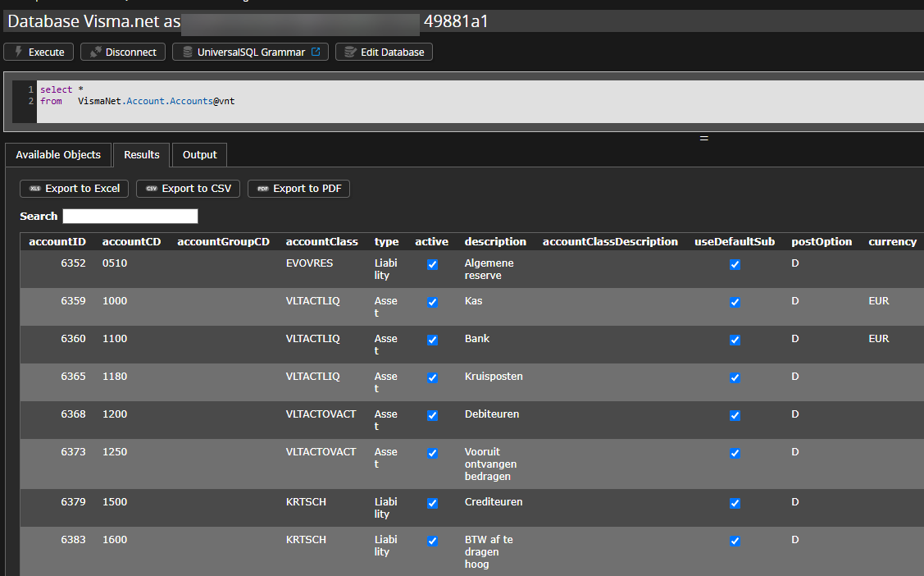Select the Results tab
This screenshot has height=576, width=924.
coord(141,155)
